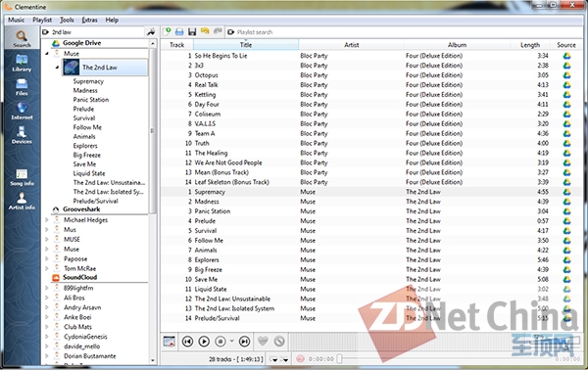Expand the Michael Hedges tree node

(x=47, y=220)
